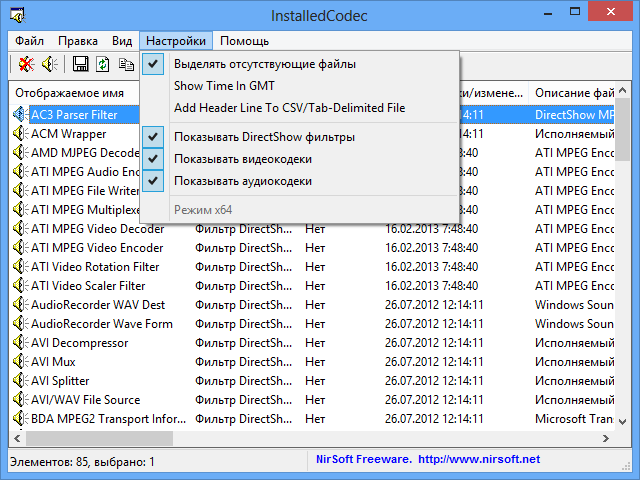Click the speaker icon beside ATI Video Rotation Filter
This screenshot has width=640, height=480.
[x=20, y=267]
